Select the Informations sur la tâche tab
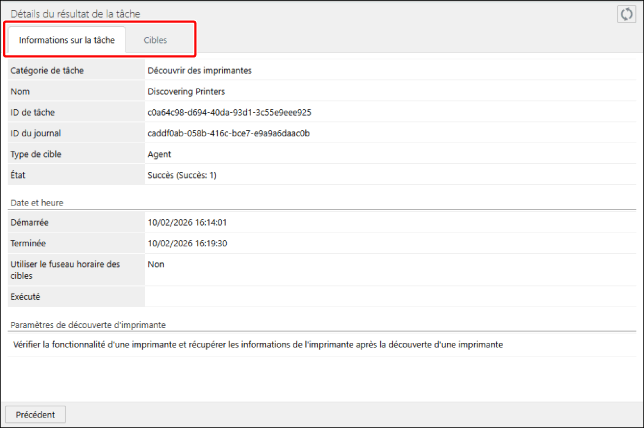Screen dimensions: 644x428 [67, 40]
